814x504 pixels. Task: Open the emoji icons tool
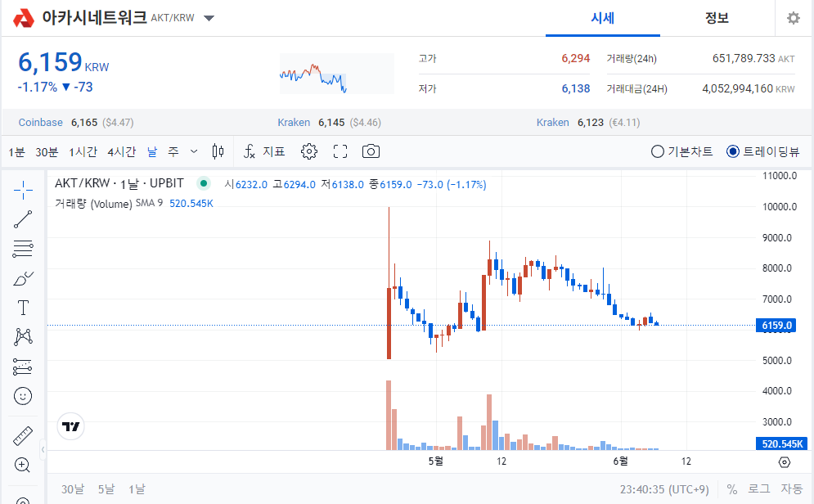(23, 396)
